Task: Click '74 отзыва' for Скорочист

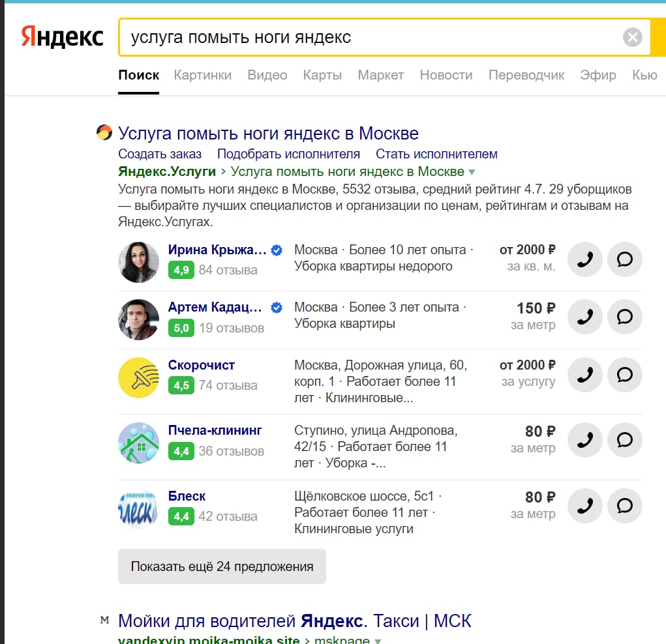Action: pos(228,385)
